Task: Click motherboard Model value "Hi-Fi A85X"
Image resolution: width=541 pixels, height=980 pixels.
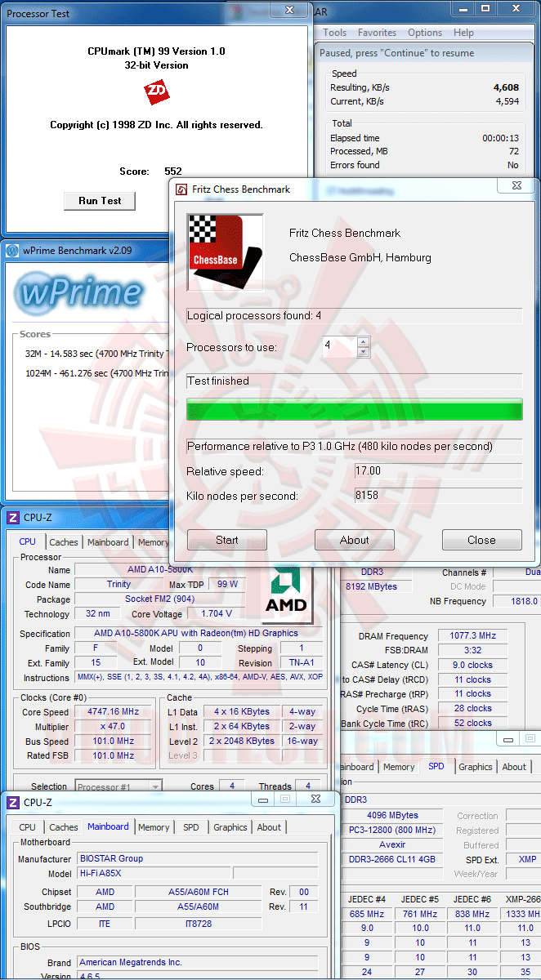Action: pos(154,873)
